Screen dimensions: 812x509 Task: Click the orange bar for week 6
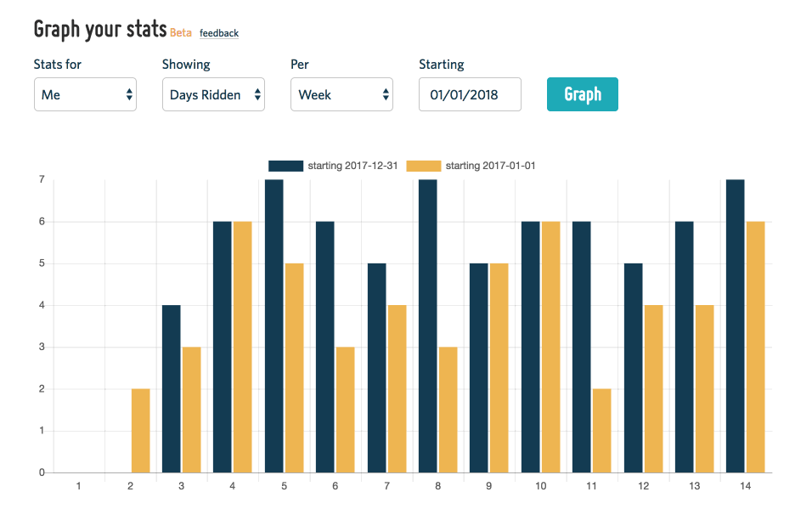pos(346,410)
